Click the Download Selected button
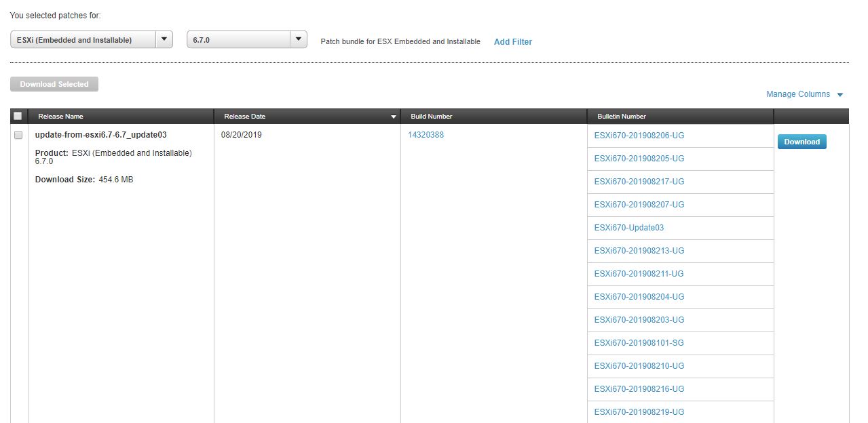The height and width of the screenshot is (423, 868). coord(54,84)
